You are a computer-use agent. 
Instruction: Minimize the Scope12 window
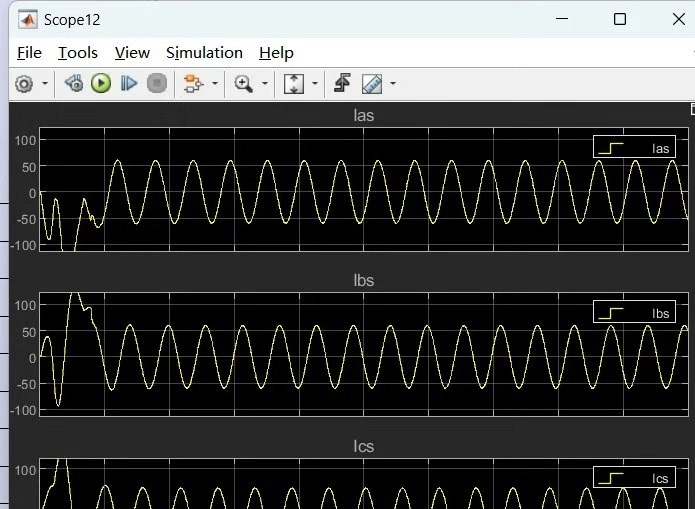coord(562,19)
